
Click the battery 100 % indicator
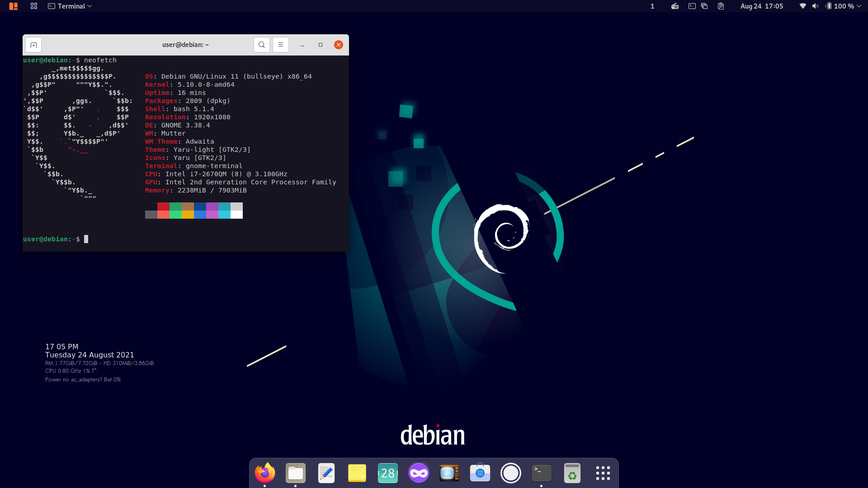coord(840,6)
